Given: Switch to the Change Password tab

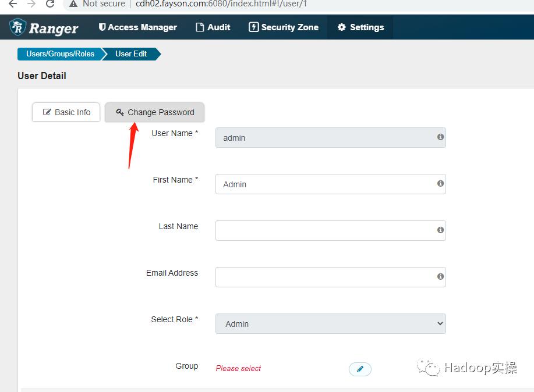Looking at the screenshot, I should [155, 112].
